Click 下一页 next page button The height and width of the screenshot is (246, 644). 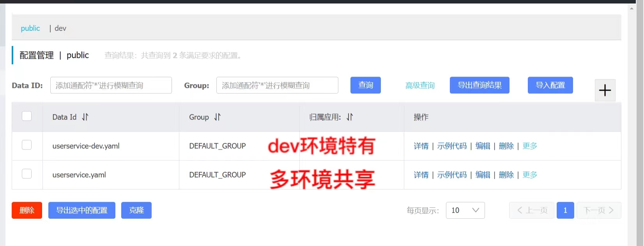tap(599, 210)
